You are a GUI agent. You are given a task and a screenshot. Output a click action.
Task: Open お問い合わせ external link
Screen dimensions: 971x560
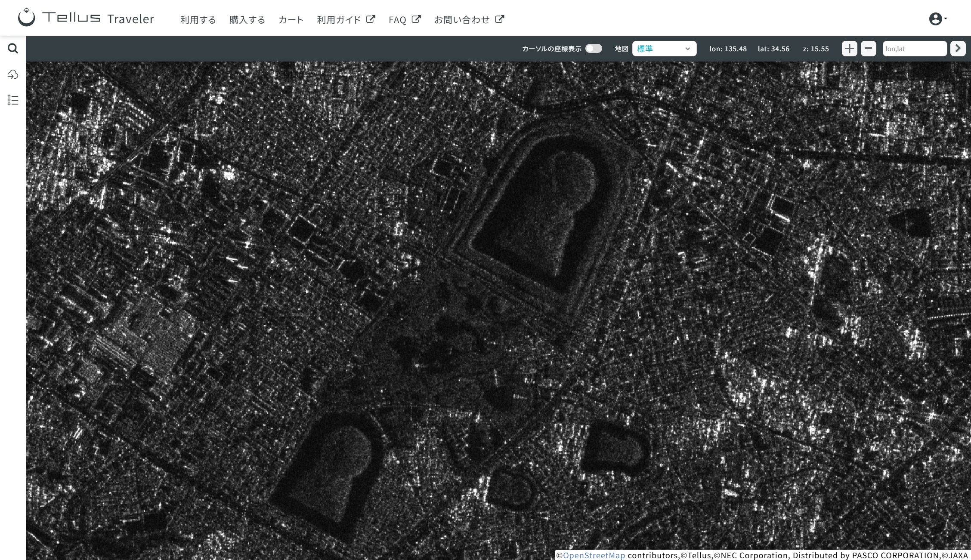(x=469, y=20)
